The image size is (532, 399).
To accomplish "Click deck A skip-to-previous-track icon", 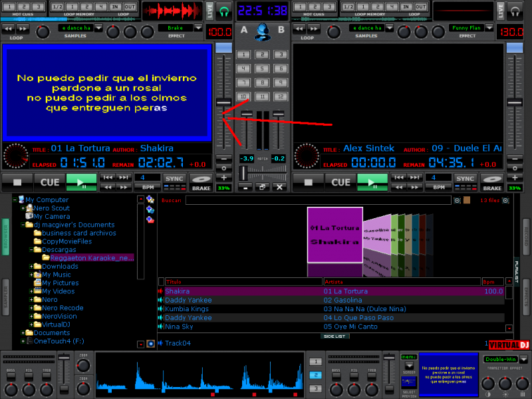I will click(108, 178).
